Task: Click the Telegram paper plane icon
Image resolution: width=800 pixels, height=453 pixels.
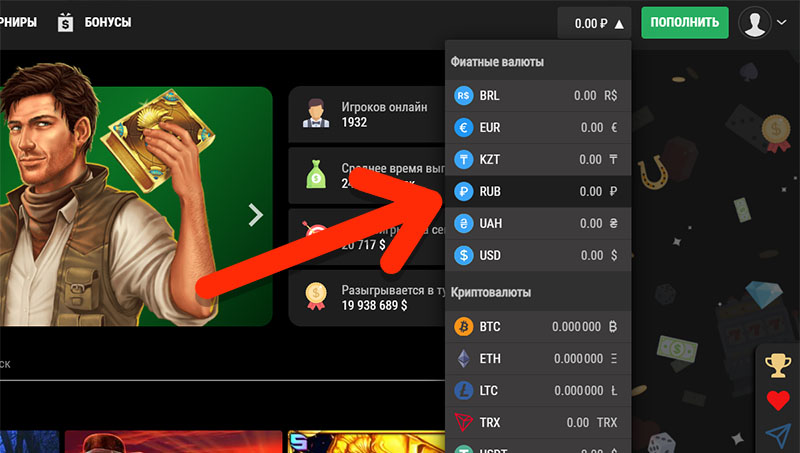Action: coord(777,434)
